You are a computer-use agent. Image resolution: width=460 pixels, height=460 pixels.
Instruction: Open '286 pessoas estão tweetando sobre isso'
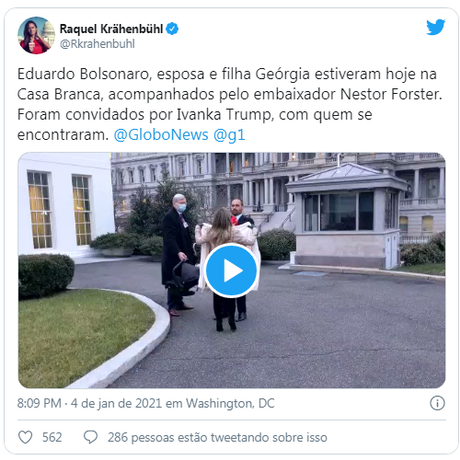point(217,437)
